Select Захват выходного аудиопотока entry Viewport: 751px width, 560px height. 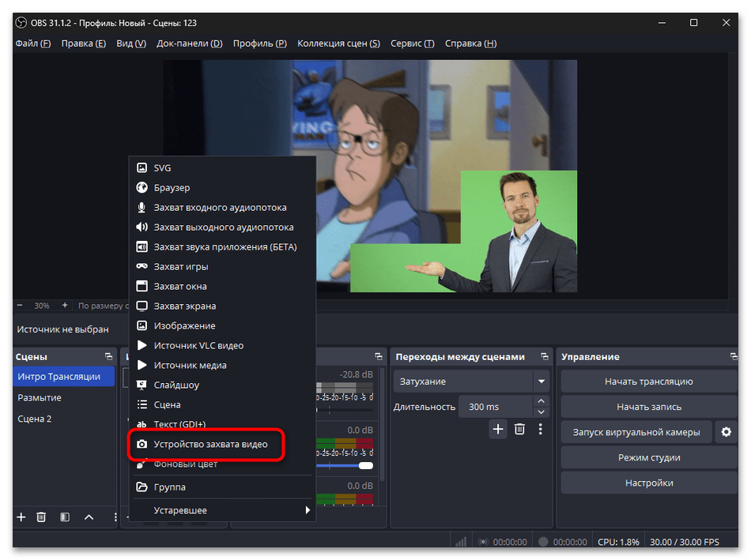coord(222,227)
